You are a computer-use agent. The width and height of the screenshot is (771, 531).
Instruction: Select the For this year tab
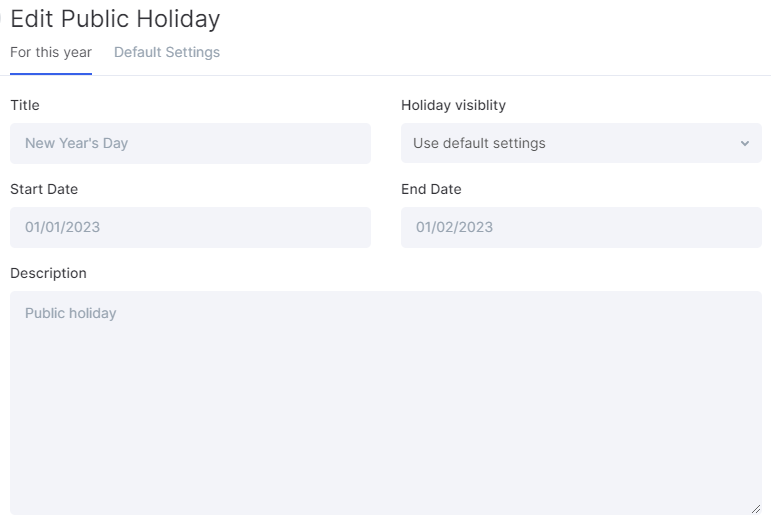[x=51, y=52]
